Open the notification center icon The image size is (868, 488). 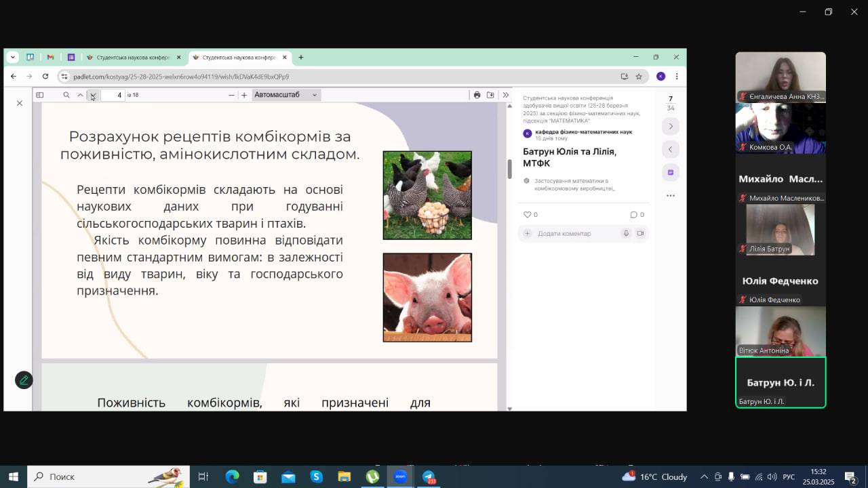[850, 477]
